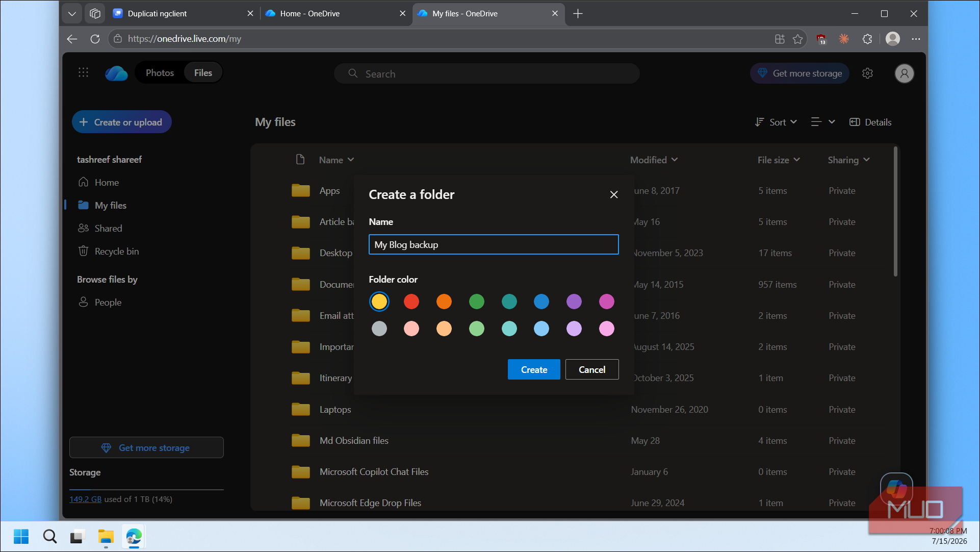Switch to the Photos tab
Viewport: 980px width, 552px height.
(x=160, y=73)
